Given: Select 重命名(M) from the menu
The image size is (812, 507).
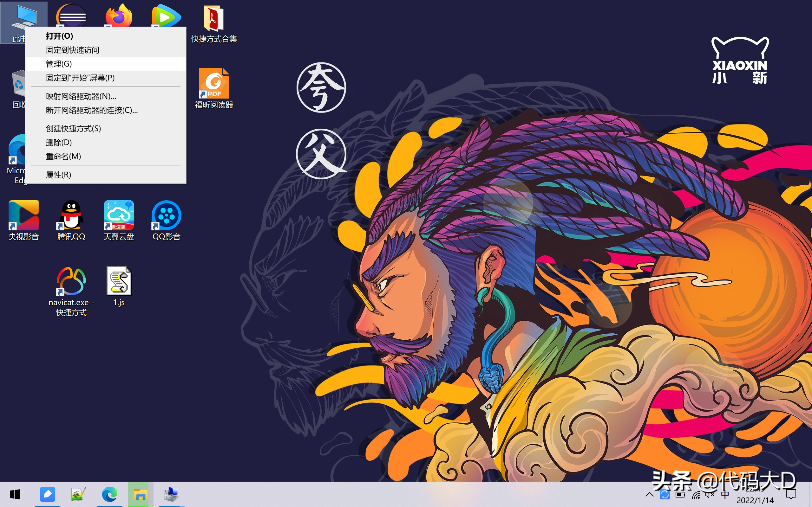Looking at the screenshot, I should coord(63,156).
